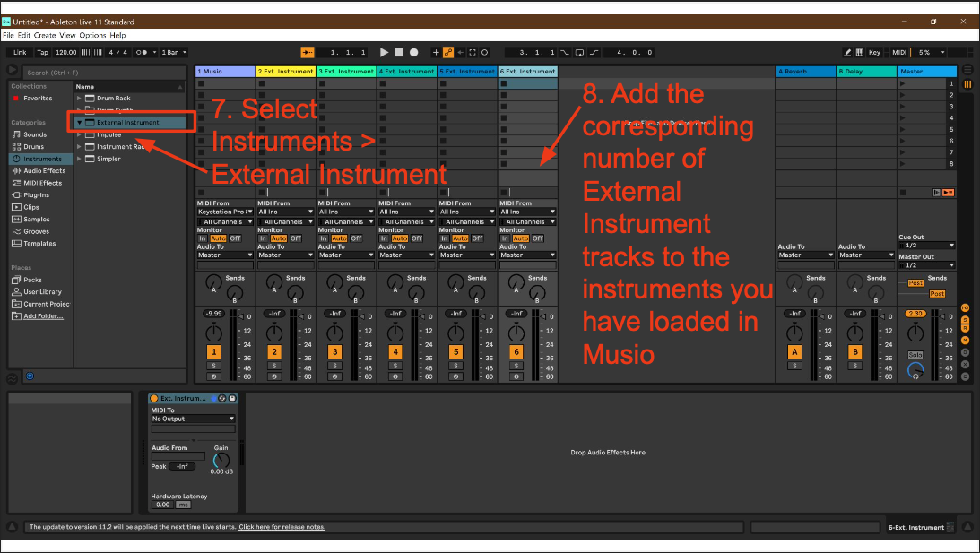Launch scene 1 in the Master track
The height and width of the screenshot is (553, 980).
[903, 83]
